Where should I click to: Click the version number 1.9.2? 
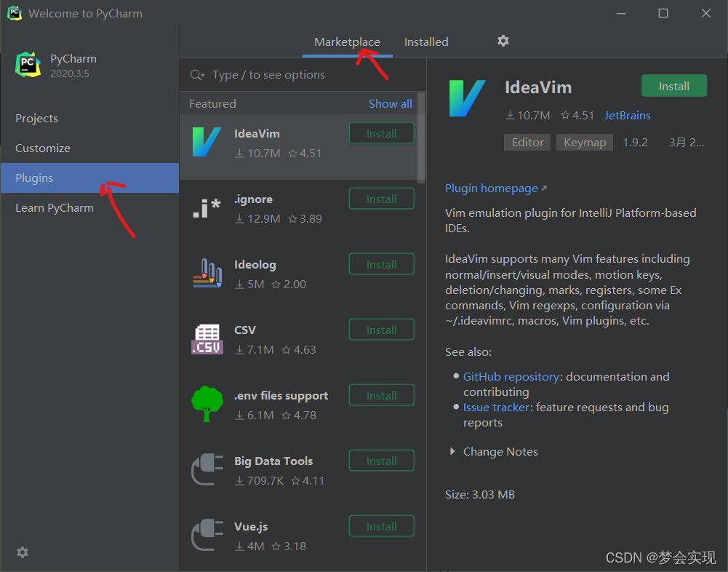635,142
